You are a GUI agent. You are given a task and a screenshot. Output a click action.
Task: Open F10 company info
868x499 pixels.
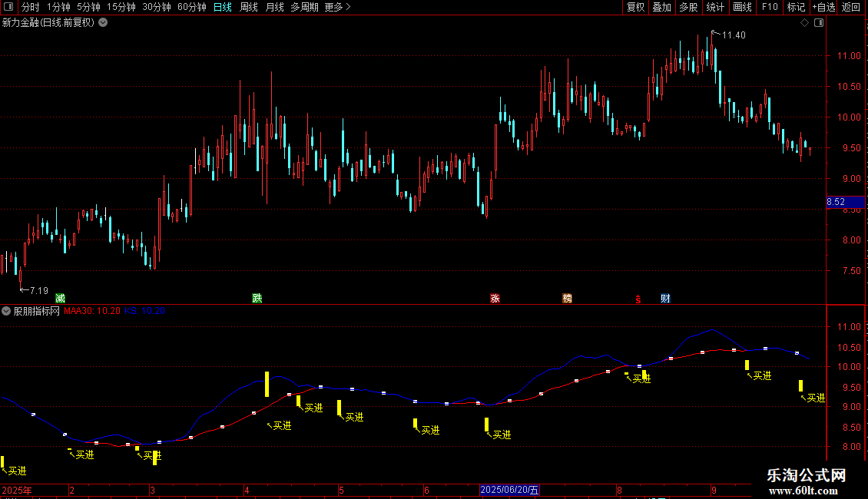(x=770, y=7)
